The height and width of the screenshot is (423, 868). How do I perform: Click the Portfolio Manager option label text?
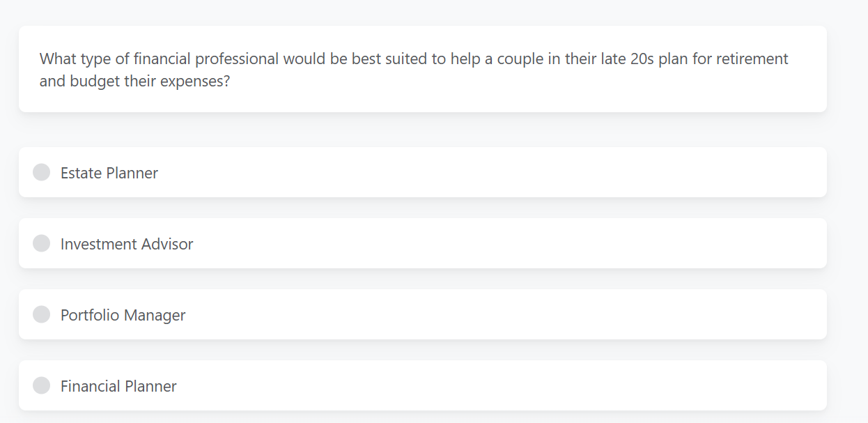[x=123, y=314]
